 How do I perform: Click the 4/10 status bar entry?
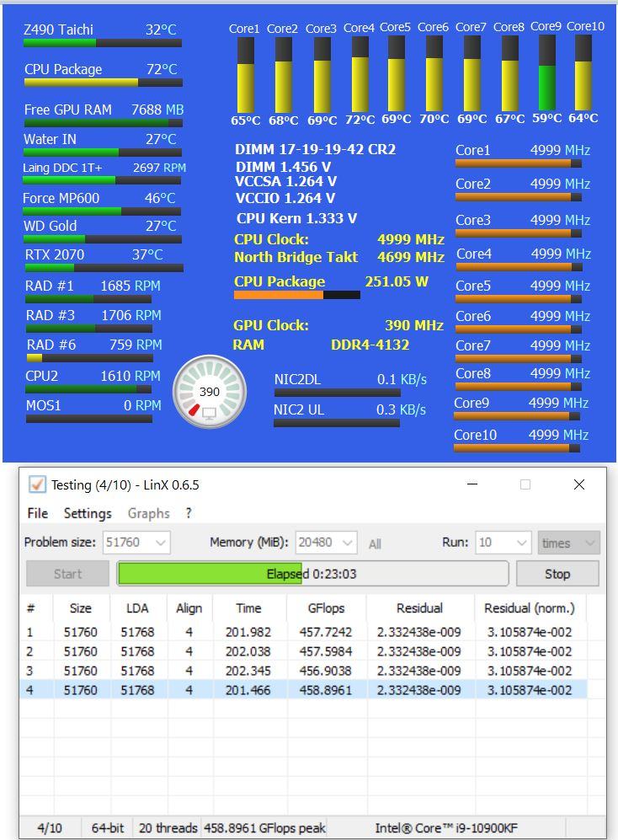pyautogui.click(x=50, y=827)
